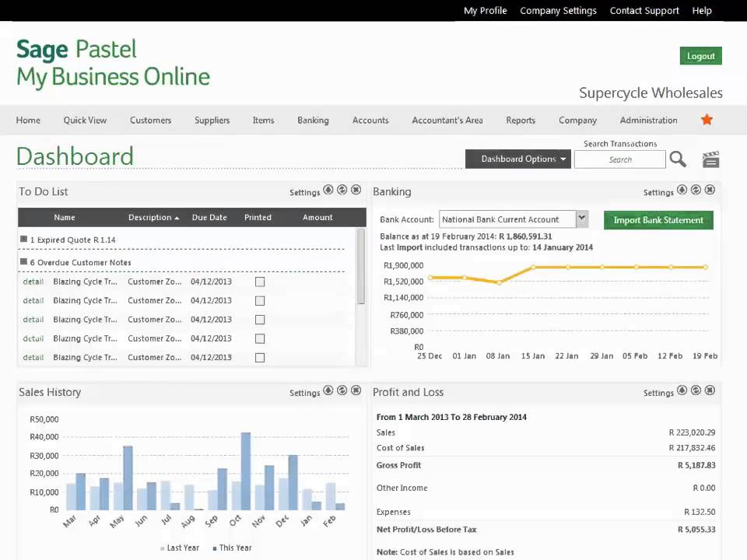Image resolution: width=747 pixels, height=560 pixels.
Task: Open the Accounts menu
Action: pos(370,120)
